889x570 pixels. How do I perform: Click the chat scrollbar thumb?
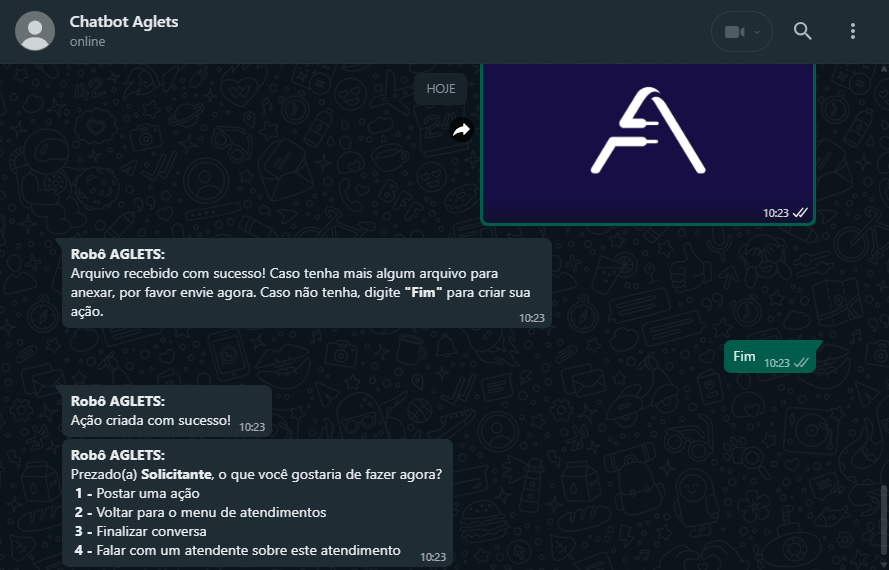pyautogui.click(x=884, y=519)
